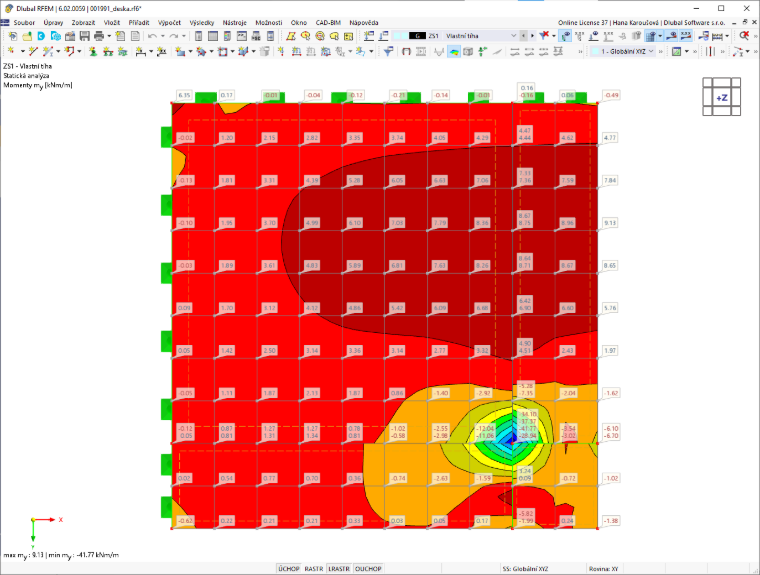This screenshot has width=760, height=575.
Task: Open the Výsledky menu
Action: pyautogui.click(x=202, y=22)
